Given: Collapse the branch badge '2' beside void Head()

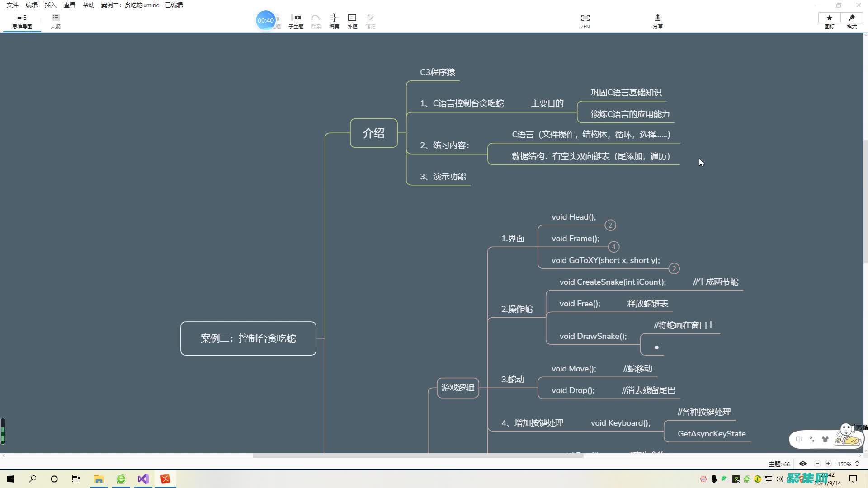Looking at the screenshot, I should coord(610,225).
